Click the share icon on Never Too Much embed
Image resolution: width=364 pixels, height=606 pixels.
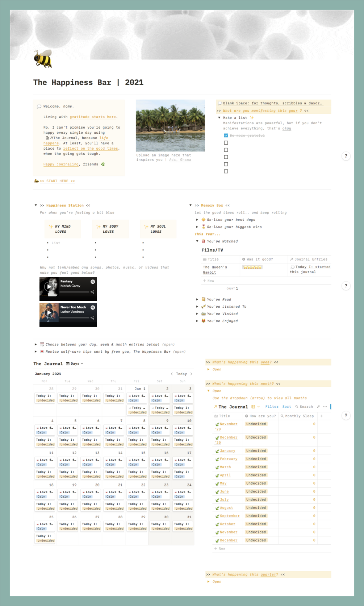click(93, 318)
